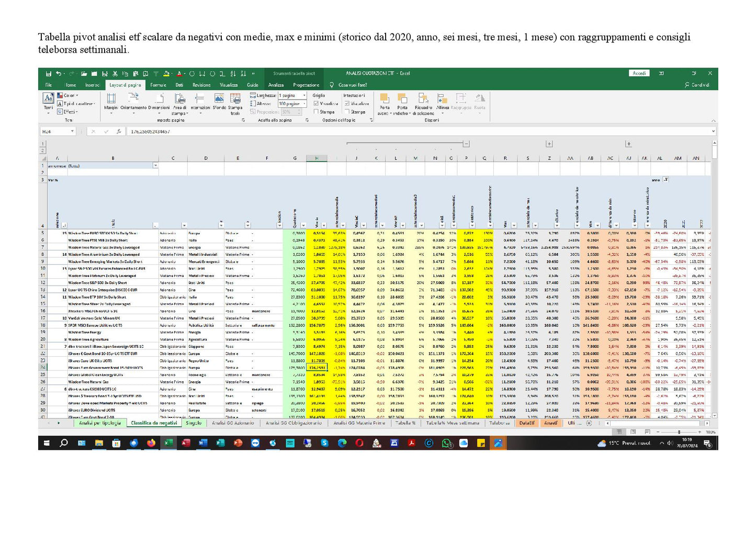756x534 pixels.
Task: Switch to the Formule ribbon tab
Action: [x=158, y=85]
